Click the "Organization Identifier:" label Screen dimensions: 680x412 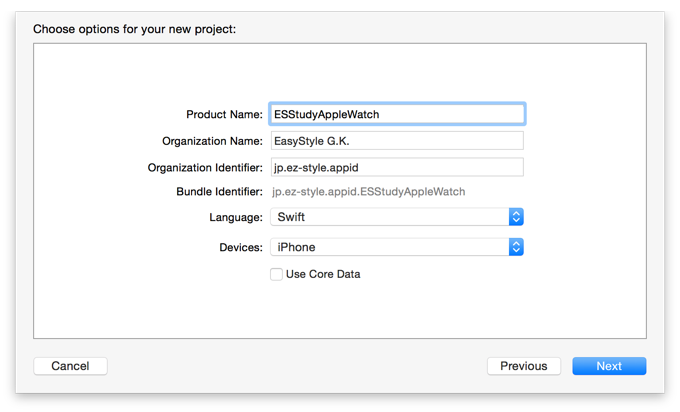205,167
